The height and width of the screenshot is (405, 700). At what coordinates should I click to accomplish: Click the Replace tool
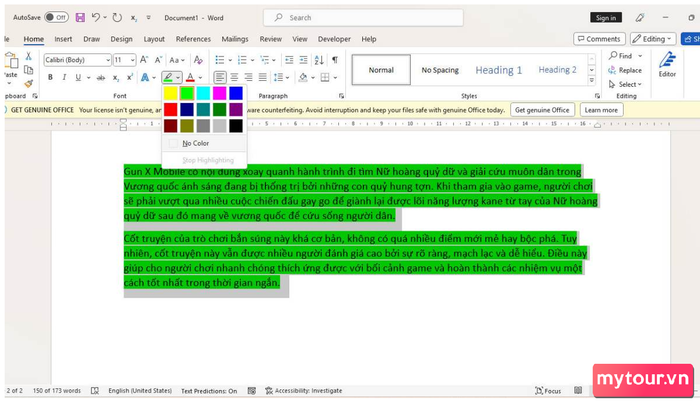(625, 70)
